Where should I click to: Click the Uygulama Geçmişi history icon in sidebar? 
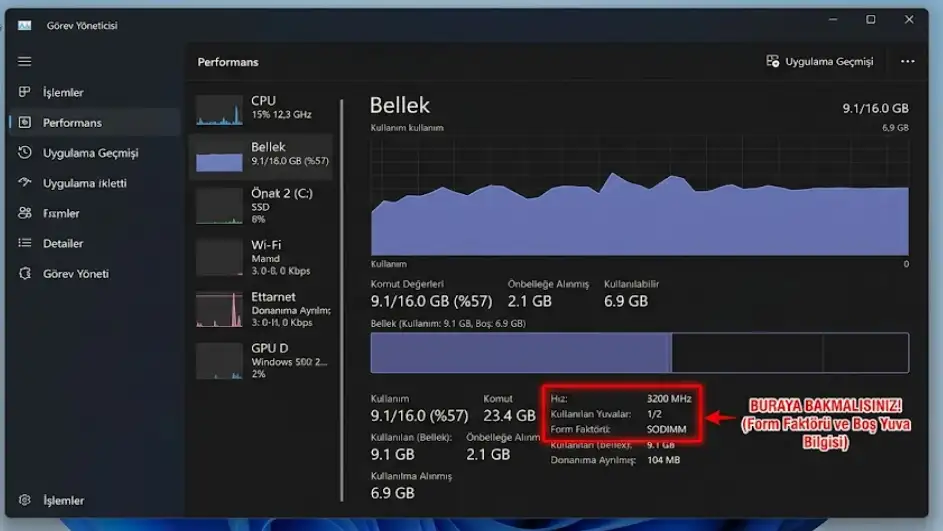pyautogui.click(x=25, y=152)
